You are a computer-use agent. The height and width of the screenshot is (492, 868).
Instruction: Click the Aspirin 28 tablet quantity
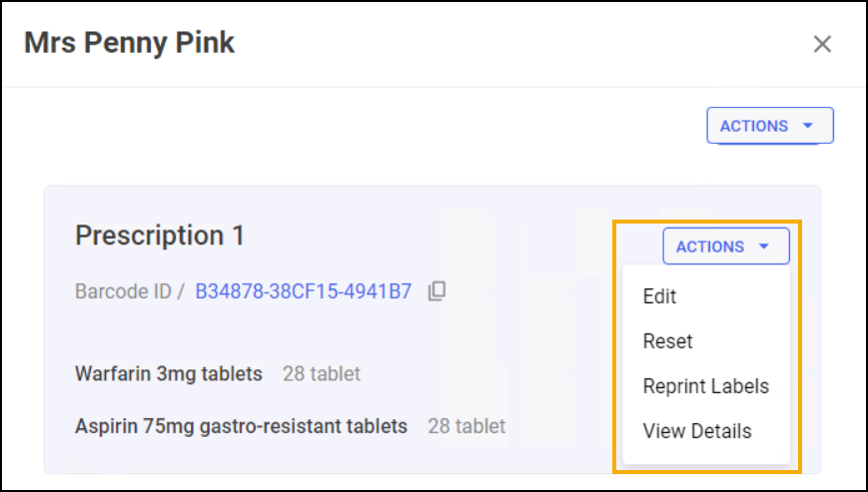(x=466, y=426)
